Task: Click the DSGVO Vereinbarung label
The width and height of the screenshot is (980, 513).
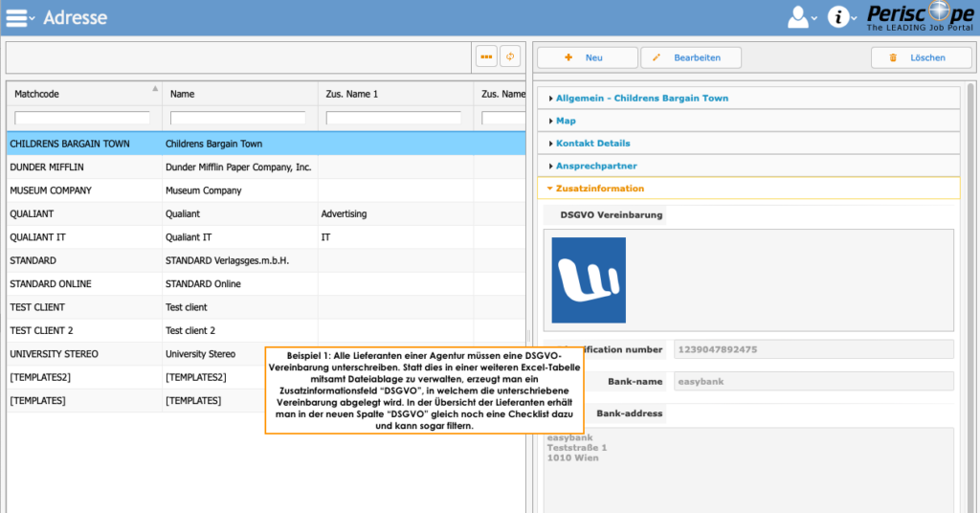Action: point(612,215)
